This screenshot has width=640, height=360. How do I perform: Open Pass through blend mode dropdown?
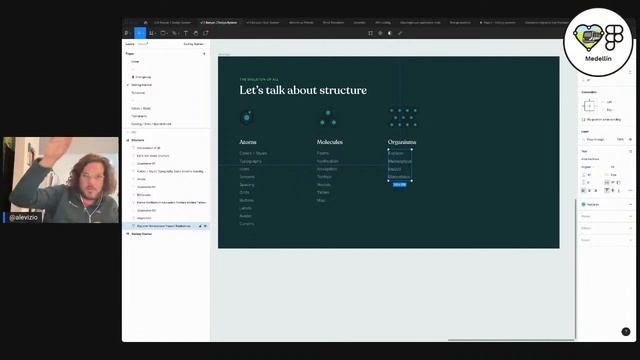click(x=595, y=140)
